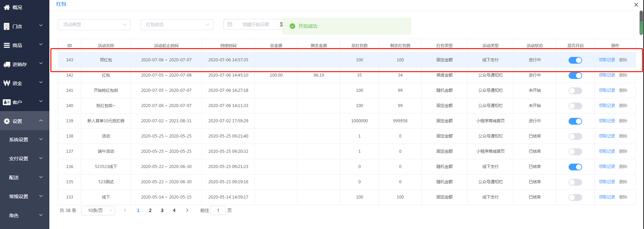The width and height of the screenshot is (644, 229).
Task: Open 系统设置 submenu in sidebar
Action: tap(25, 140)
